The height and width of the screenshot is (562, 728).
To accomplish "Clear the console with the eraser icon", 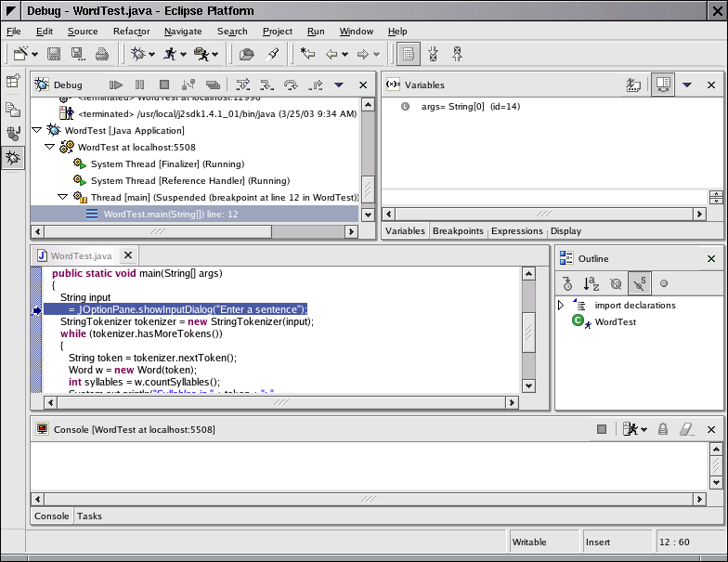I will coord(687,429).
